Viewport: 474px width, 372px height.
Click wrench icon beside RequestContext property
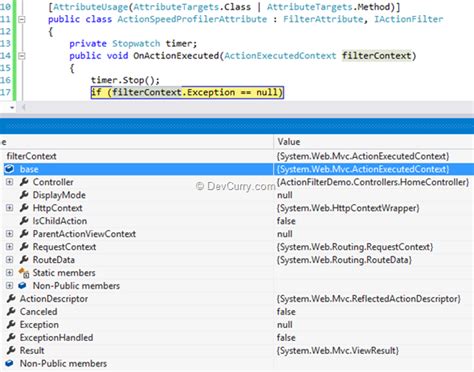(x=24, y=247)
